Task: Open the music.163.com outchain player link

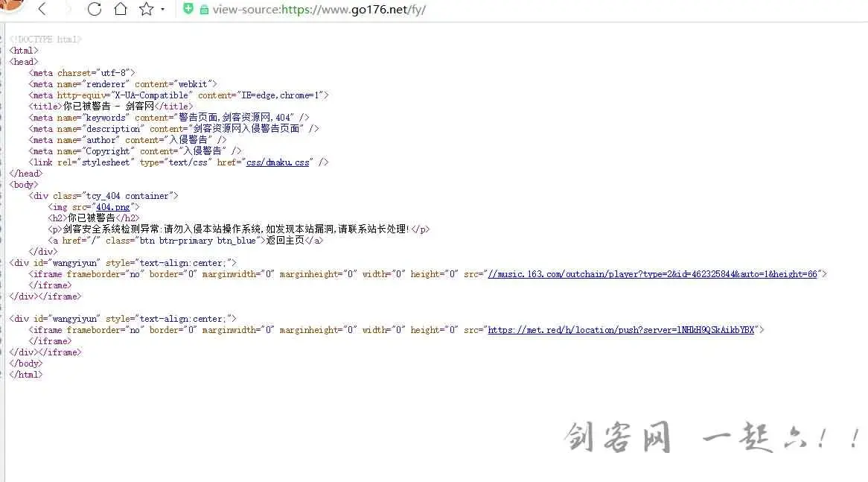Action: point(653,274)
